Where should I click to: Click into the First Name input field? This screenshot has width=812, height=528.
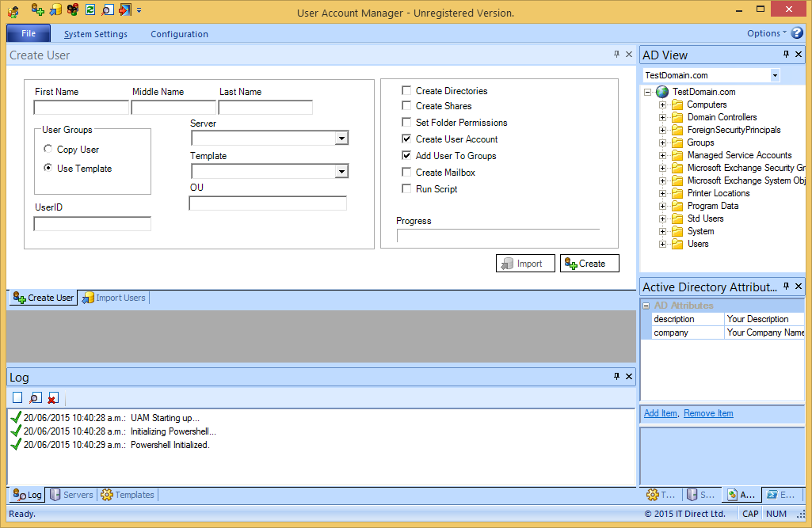(x=81, y=108)
